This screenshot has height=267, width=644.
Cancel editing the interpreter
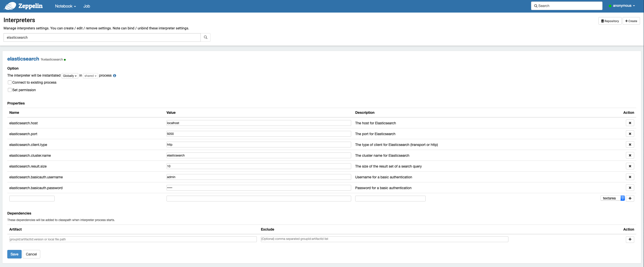(x=31, y=254)
